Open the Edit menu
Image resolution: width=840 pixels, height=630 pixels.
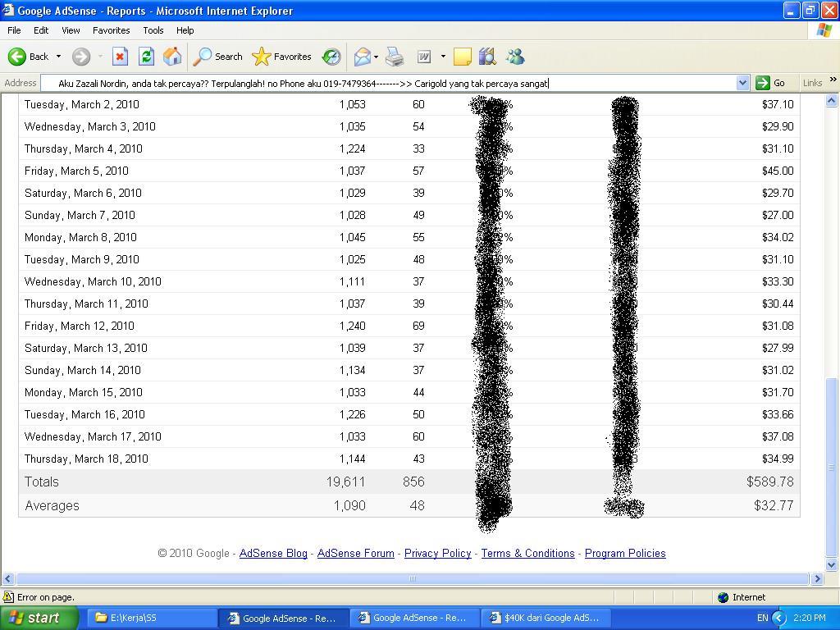(41, 30)
